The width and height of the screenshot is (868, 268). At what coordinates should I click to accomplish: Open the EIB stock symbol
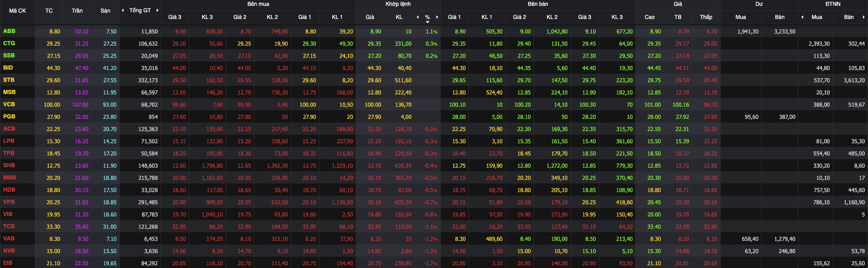[8, 263]
